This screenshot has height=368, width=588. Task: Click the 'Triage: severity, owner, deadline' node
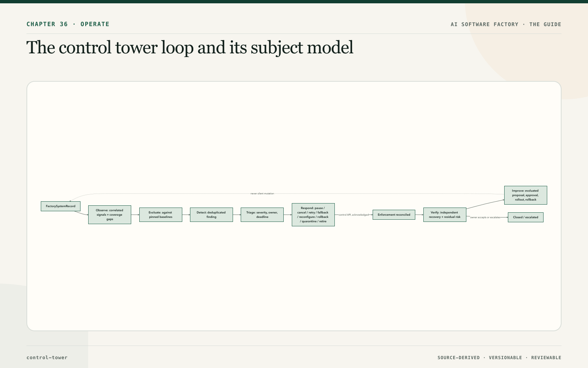pos(262,215)
